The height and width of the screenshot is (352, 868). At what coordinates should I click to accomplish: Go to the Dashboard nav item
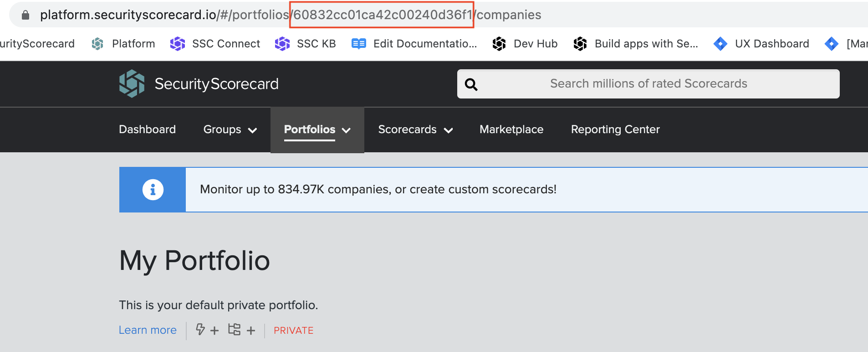tap(147, 129)
